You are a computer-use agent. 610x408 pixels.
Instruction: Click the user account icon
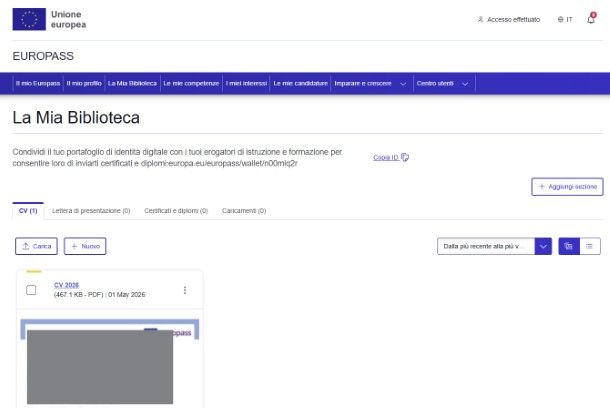click(480, 19)
